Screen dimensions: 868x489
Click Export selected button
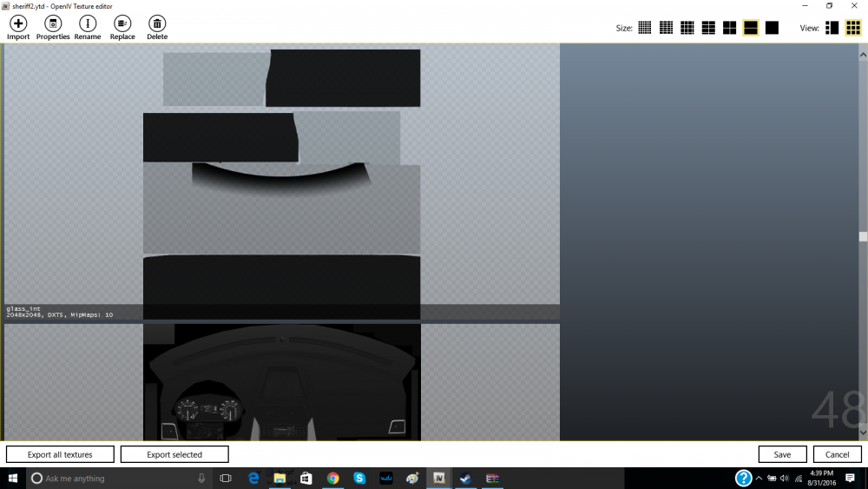174,454
